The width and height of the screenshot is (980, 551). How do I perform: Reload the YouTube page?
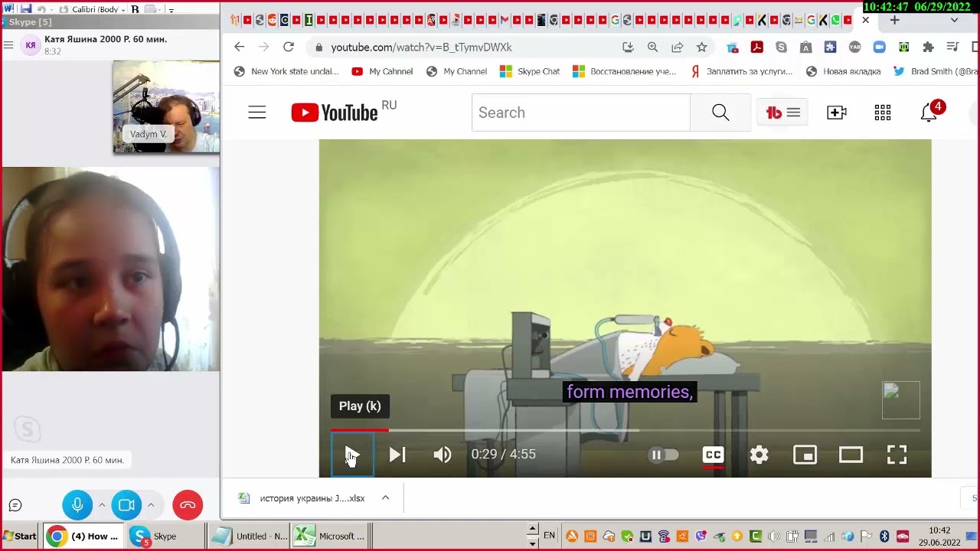point(289,47)
